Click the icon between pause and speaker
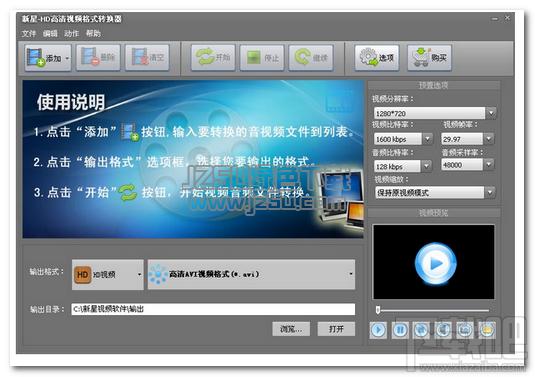The image size is (535, 377). tap(422, 330)
